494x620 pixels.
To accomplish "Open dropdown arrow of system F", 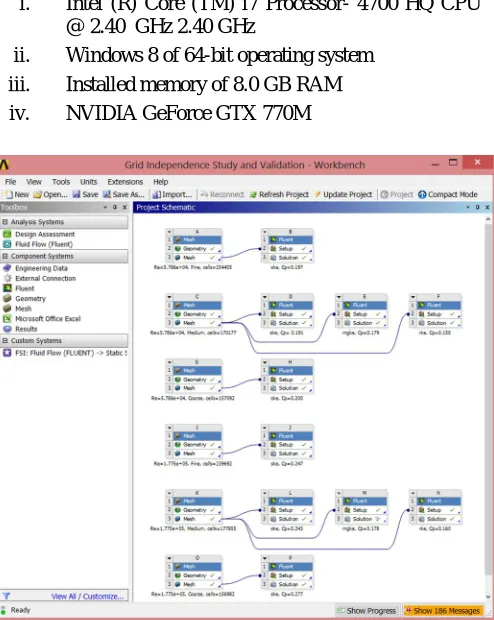I will tap(413, 297).
